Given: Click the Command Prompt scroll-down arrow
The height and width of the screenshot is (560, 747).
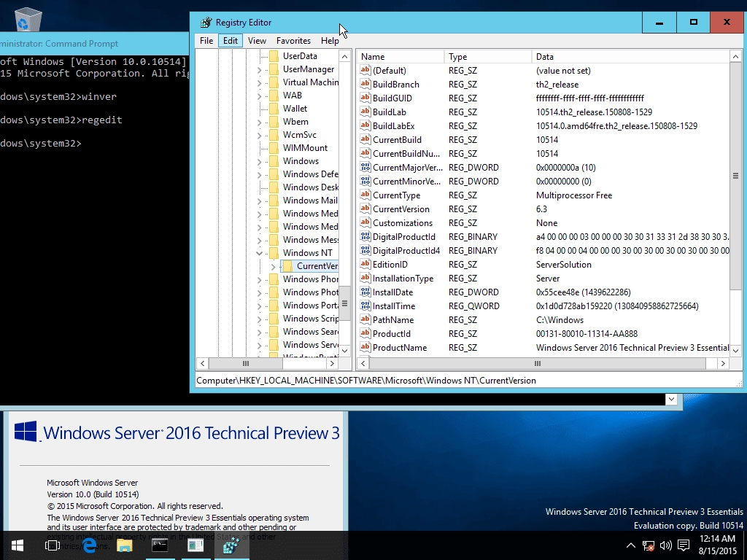Looking at the screenshot, I should point(671,399).
